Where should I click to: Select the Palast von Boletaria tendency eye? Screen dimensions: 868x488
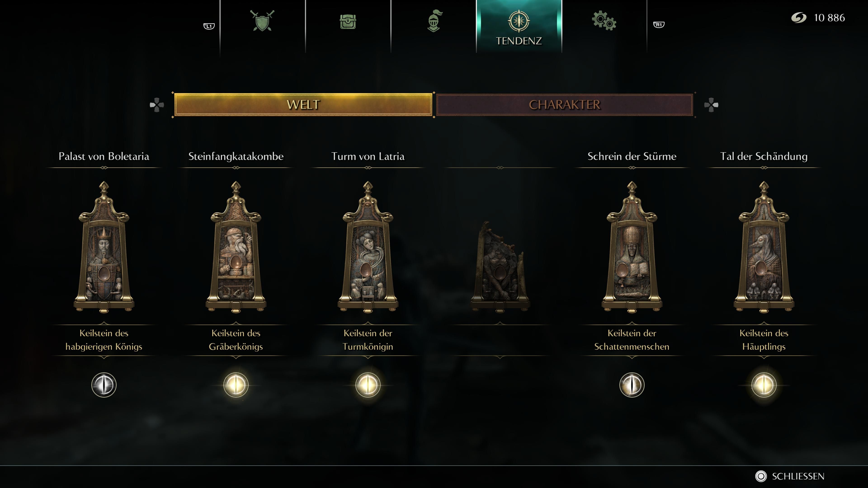coord(104,385)
